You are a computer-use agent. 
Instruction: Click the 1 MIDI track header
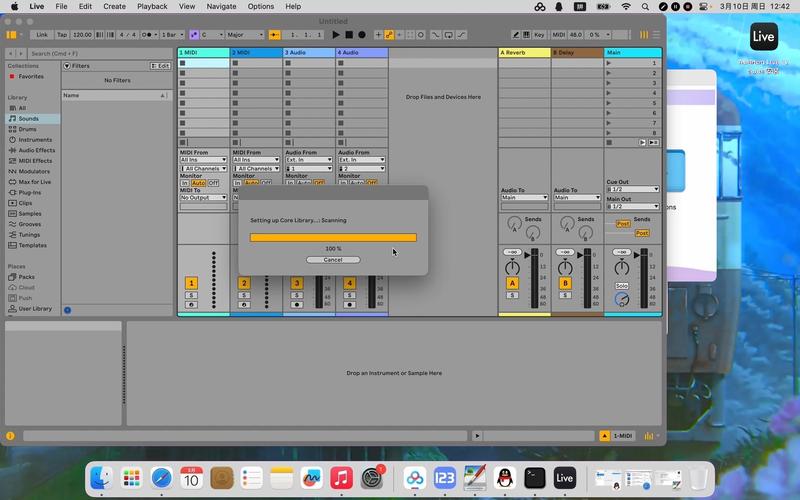tap(204, 53)
